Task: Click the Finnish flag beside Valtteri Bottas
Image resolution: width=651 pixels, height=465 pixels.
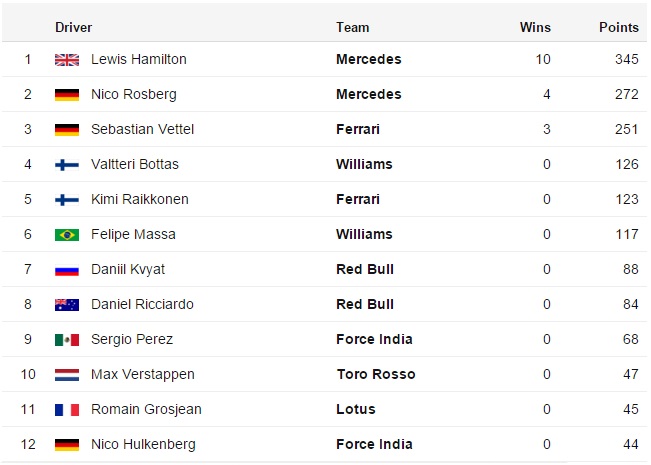Action: coord(67,165)
